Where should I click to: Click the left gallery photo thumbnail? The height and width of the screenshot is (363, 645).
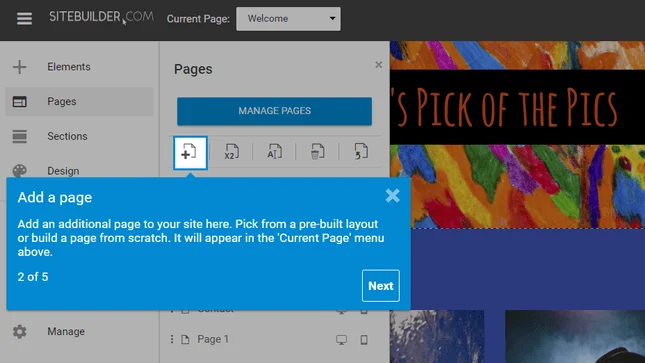pos(437,337)
